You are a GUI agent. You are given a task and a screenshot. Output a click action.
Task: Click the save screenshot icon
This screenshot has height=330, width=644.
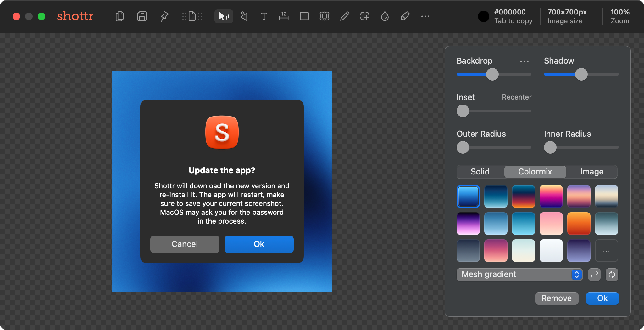(x=142, y=16)
